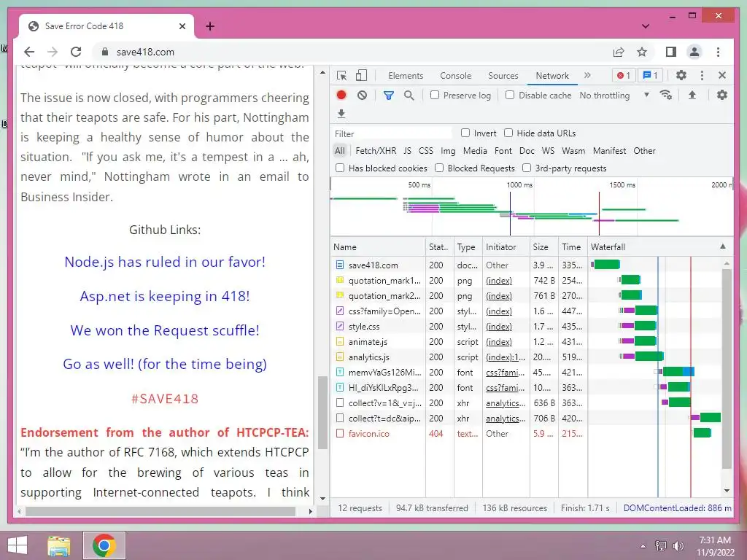
Task: Open 'Go as well!' link
Action: click(x=165, y=364)
